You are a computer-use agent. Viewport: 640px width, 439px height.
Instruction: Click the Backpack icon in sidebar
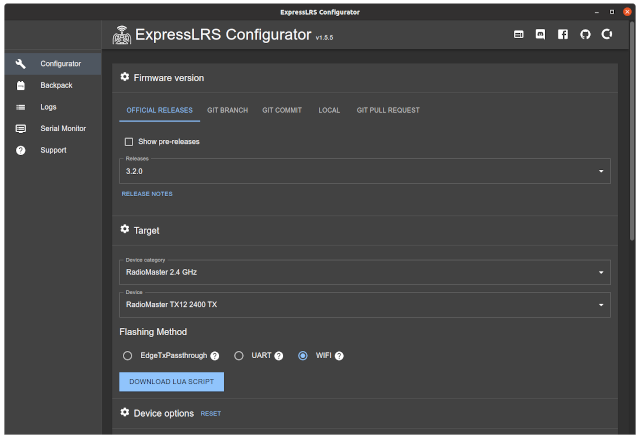click(20, 85)
